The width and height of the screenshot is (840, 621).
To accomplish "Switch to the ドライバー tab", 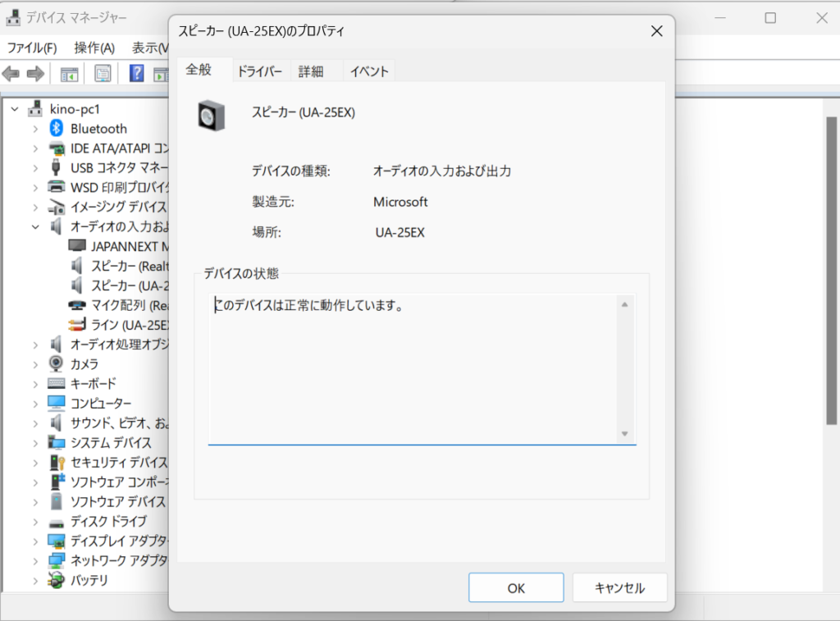I will [x=260, y=71].
